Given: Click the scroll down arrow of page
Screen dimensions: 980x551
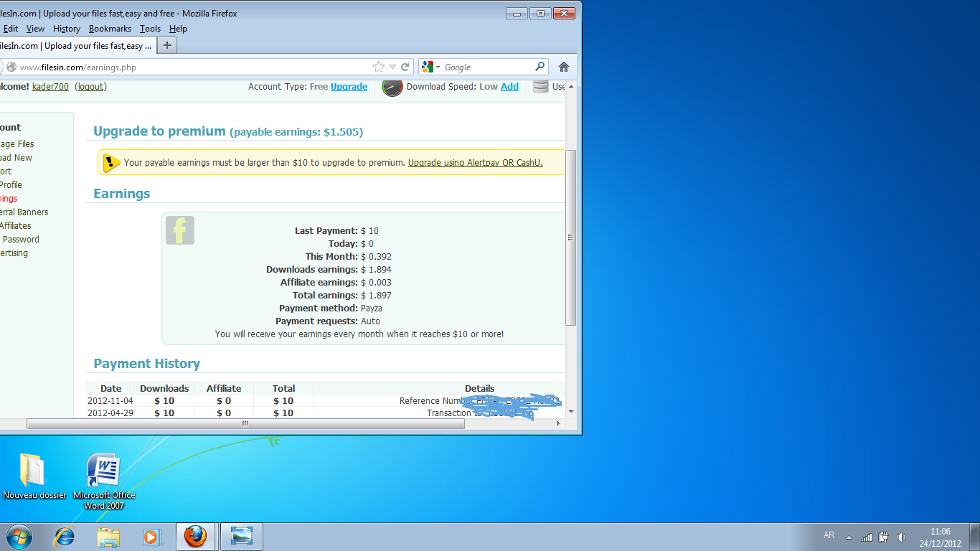Looking at the screenshot, I should pos(571,412).
